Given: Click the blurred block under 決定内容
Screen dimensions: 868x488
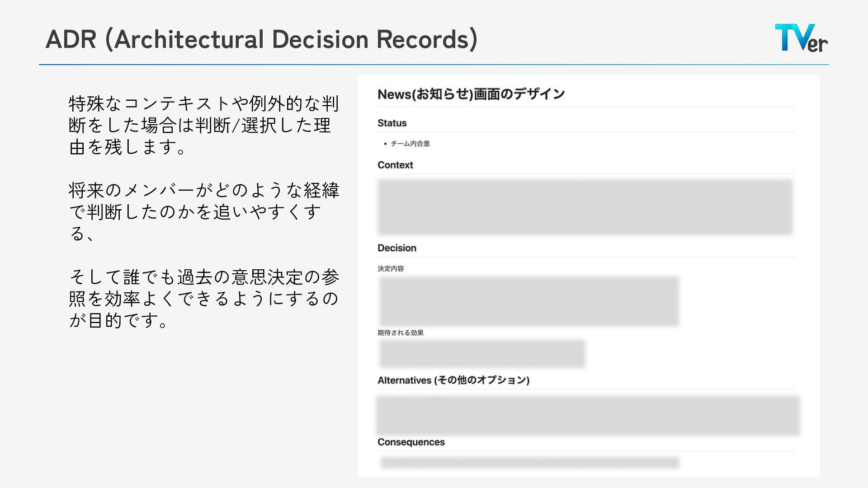Looking at the screenshot, I should coord(529,301).
